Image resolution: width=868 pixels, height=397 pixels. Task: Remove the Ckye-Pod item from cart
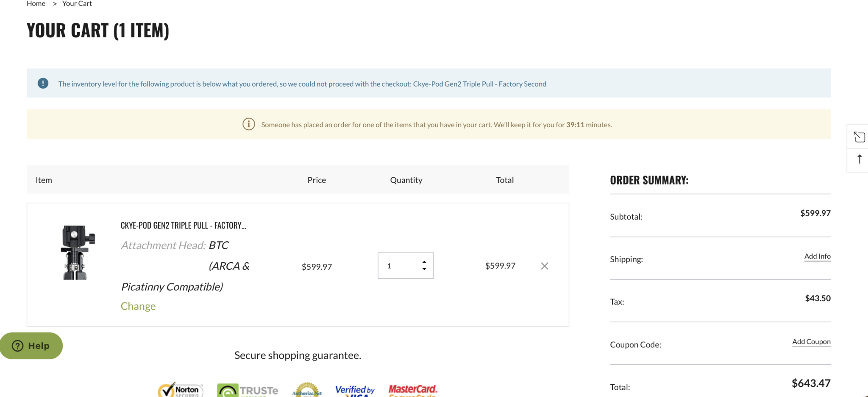click(x=545, y=266)
